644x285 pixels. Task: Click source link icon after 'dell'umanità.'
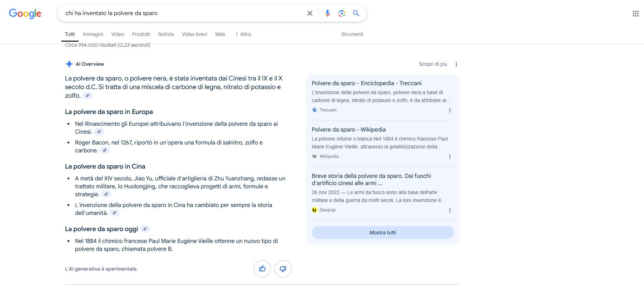(x=114, y=213)
